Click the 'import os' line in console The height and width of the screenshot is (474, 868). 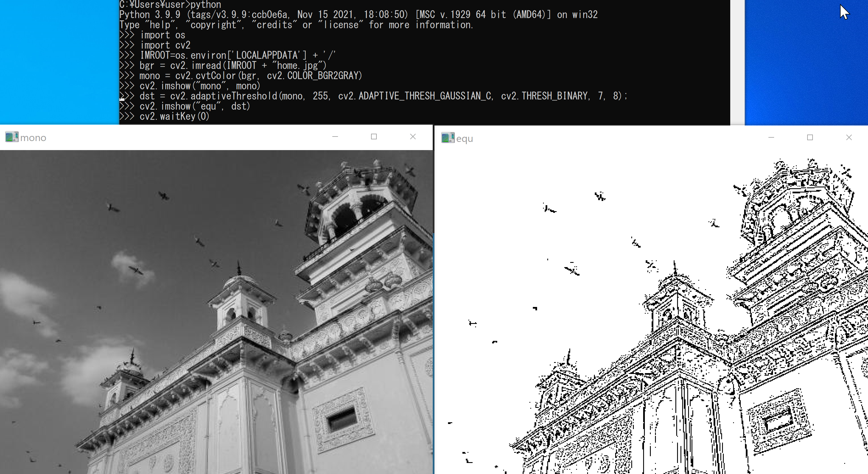(152, 35)
